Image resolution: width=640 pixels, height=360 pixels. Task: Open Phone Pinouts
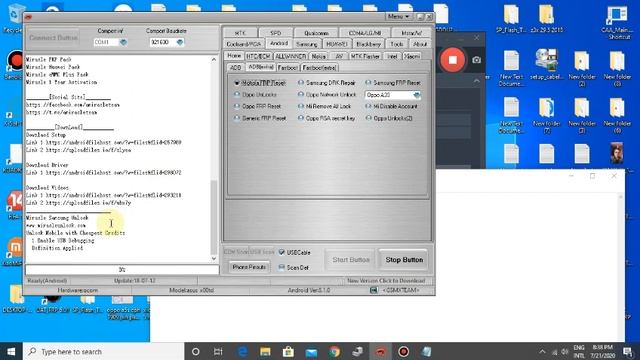pyautogui.click(x=249, y=267)
